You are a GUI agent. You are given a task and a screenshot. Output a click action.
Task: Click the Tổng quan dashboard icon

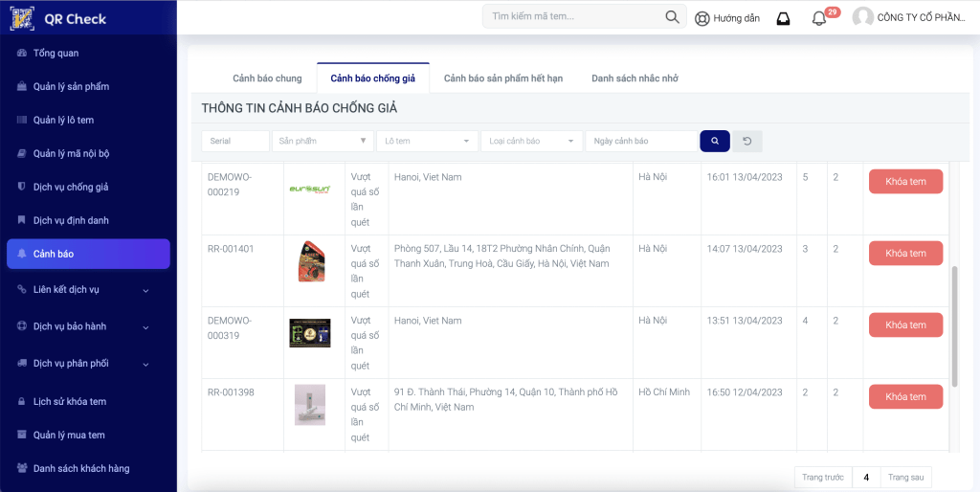point(22,54)
